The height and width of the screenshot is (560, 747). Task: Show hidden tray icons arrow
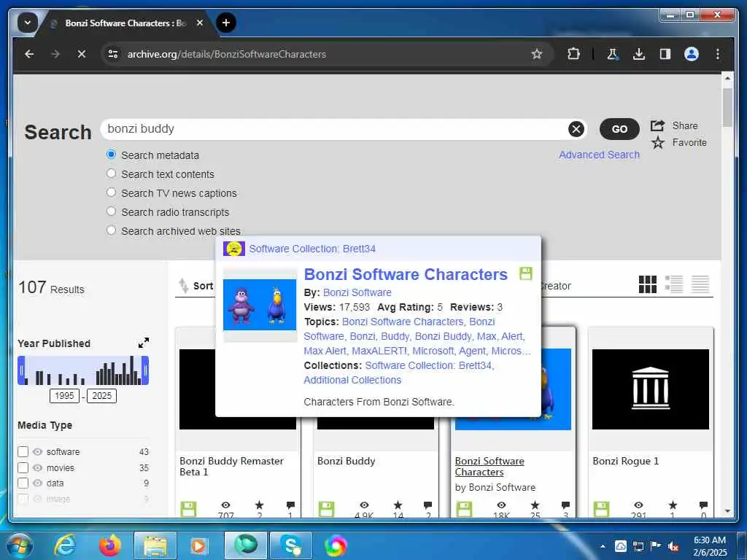point(603,546)
